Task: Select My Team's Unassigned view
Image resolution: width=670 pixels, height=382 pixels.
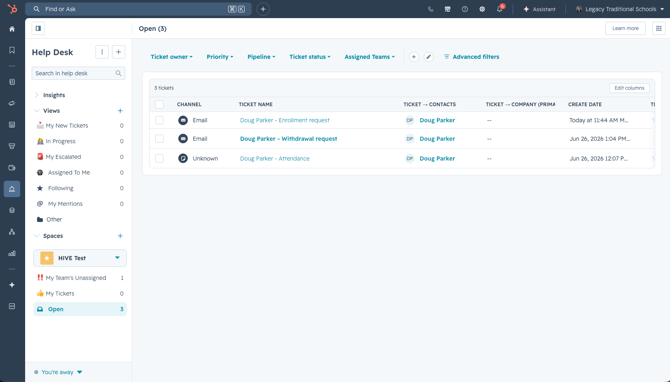Action: (80, 278)
